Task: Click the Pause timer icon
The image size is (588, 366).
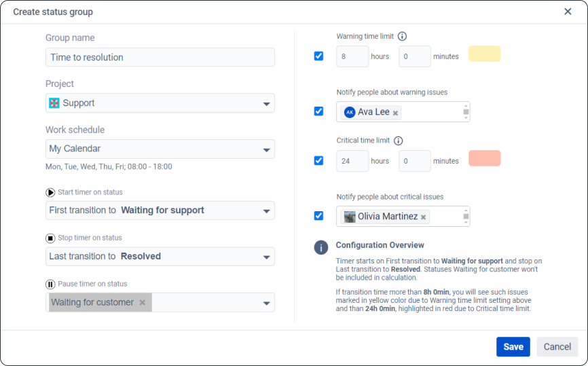Action: coord(50,285)
